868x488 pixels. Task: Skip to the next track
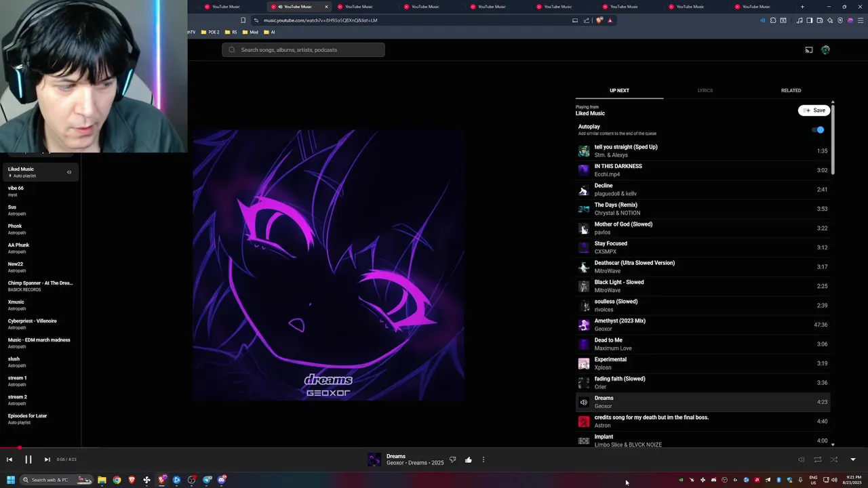(47, 460)
